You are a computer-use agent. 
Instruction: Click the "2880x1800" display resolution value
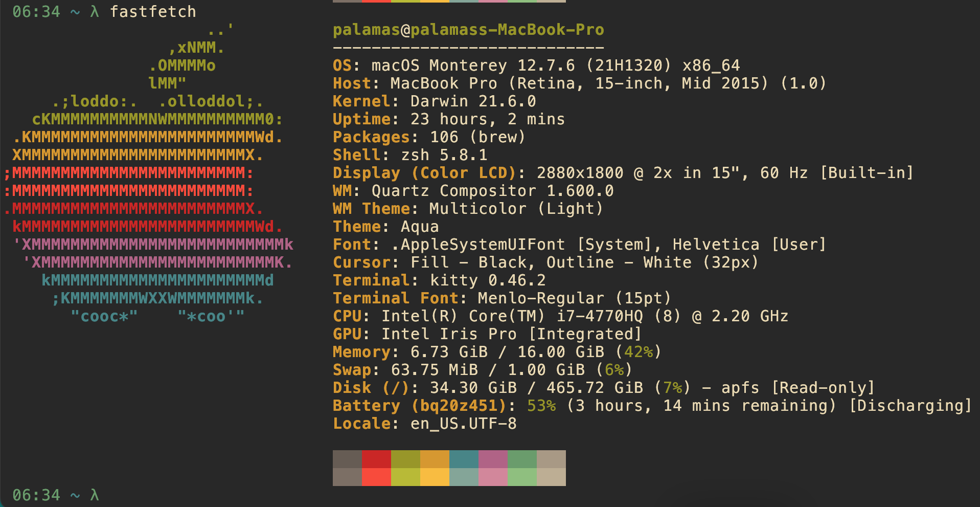point(580,173)
